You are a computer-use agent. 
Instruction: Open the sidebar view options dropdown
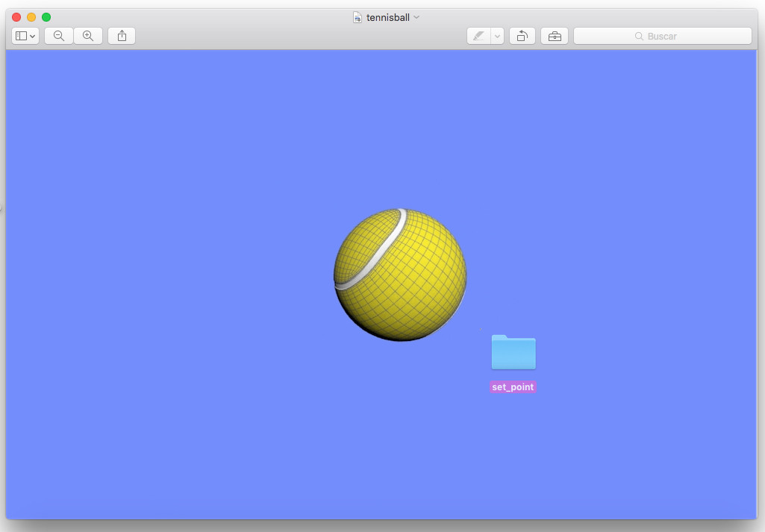coord(25,36)
